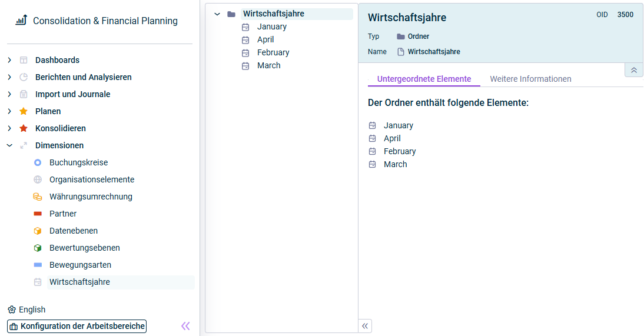Click the folder icon of Wirtschaftsjahre tree node
The width and height of the screenshot is (644, 336).
pos(231,14)
